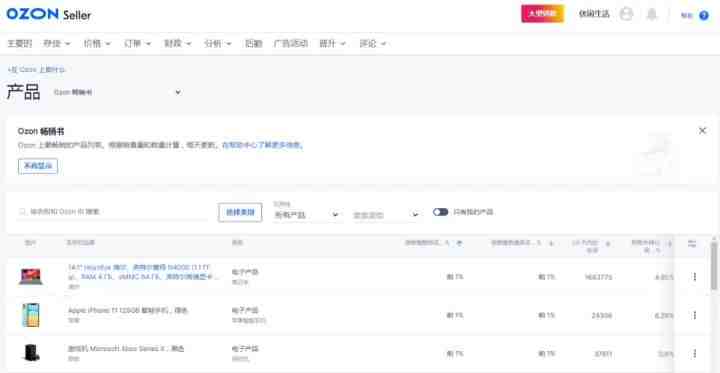This screenshot has width=720, height=373.
Task: Expand the second menu dropdown in navigation bar
Action: point(57,44)
